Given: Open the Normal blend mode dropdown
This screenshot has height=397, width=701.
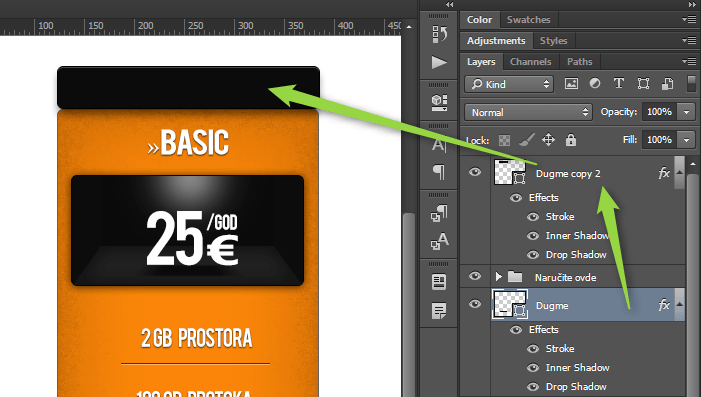Looking at the screenshot, I should coord(528,112).
